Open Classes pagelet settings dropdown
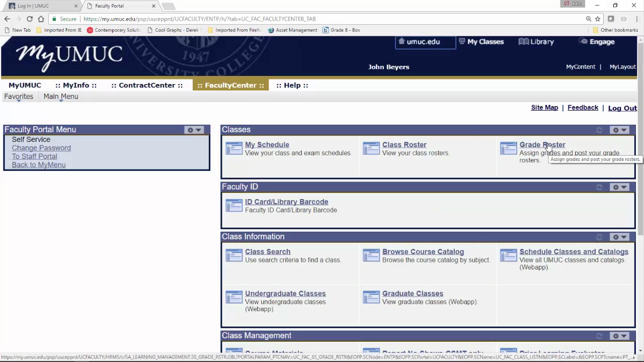 (x=619, y=130)
